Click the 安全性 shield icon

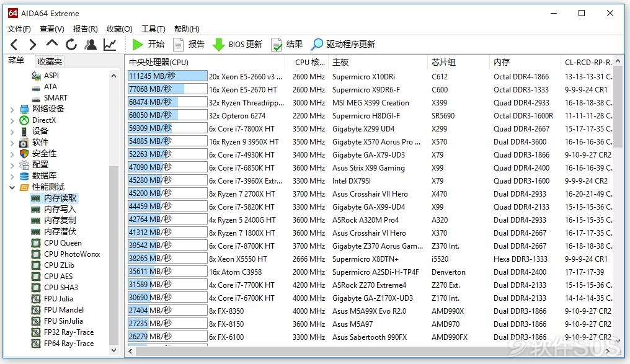25,153
